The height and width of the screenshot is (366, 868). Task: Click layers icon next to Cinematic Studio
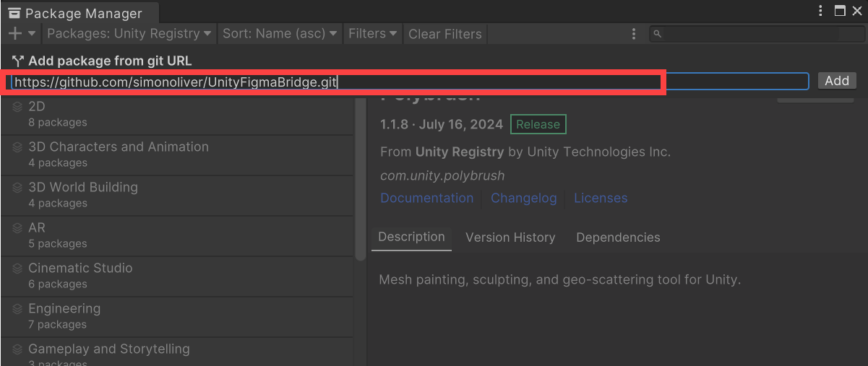tap(17, 269)
